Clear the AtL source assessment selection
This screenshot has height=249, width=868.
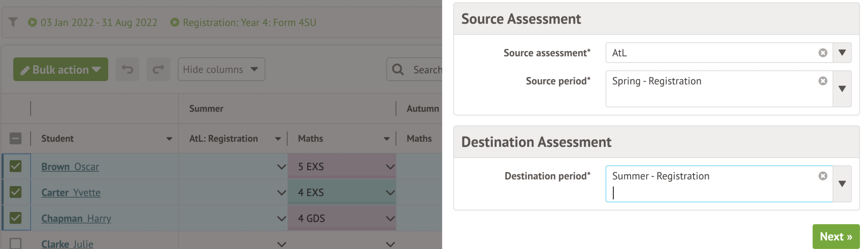[x=822, y=53]
